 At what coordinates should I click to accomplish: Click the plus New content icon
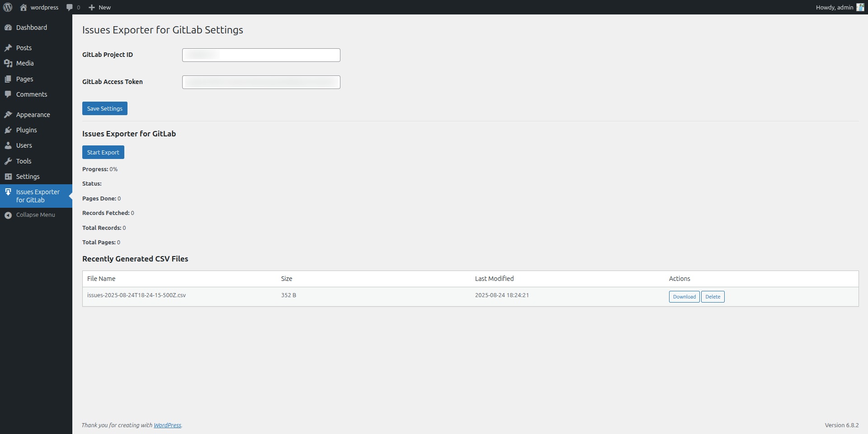[92, 7]
